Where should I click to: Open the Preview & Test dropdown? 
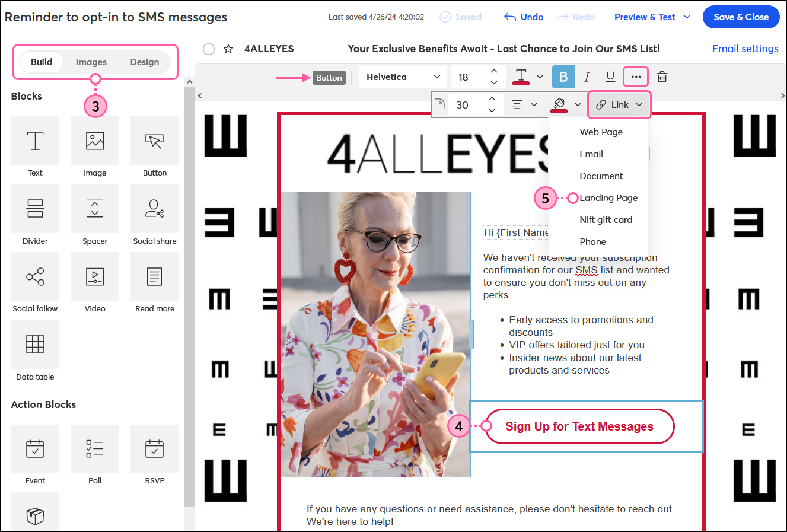pos(652,17)
